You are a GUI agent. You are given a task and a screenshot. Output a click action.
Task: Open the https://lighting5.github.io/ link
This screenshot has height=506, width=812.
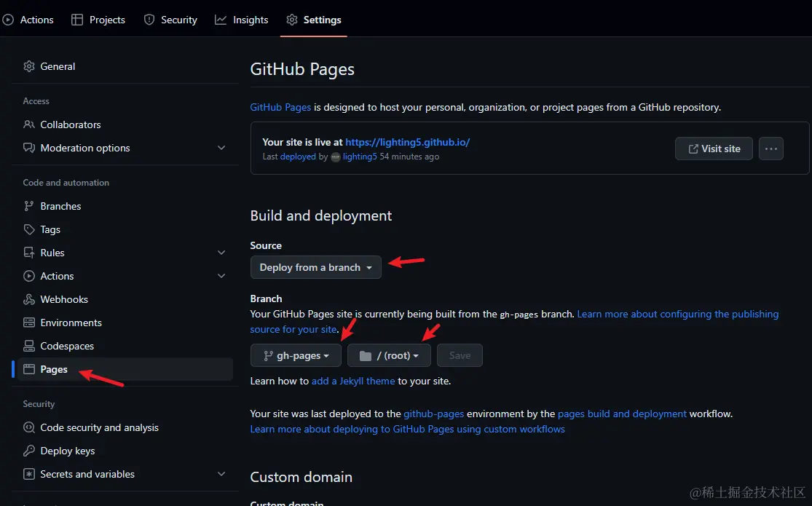point(408,142)
